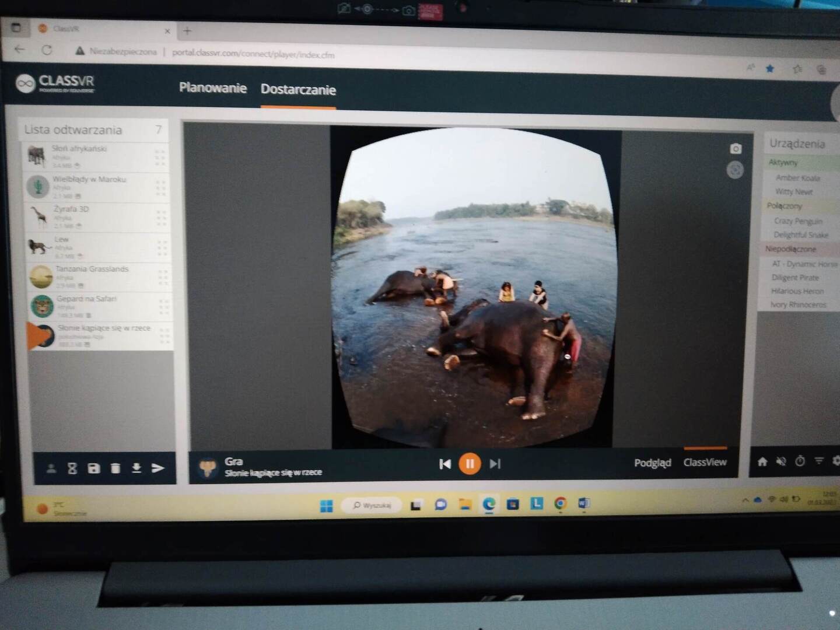Open Microsoft Edge from the taskbar
840x630 pixels.
point(489,504)
